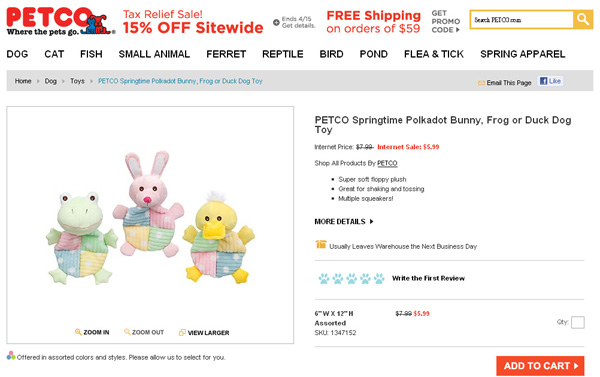Expand sale details next to Ends 4/15
The width and height of the screenshot is (600, 377).
pos(276,22)
